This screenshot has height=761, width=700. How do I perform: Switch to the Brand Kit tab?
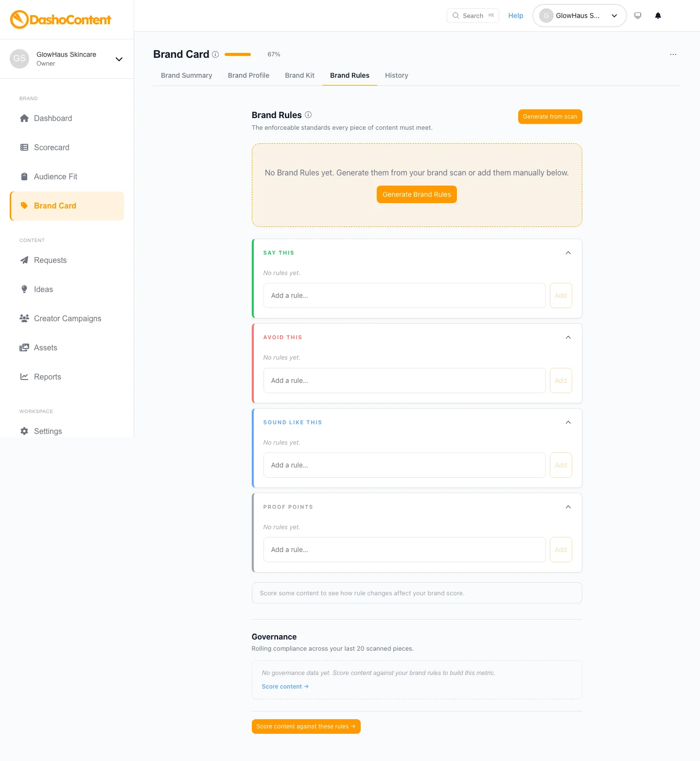(300, 75)
